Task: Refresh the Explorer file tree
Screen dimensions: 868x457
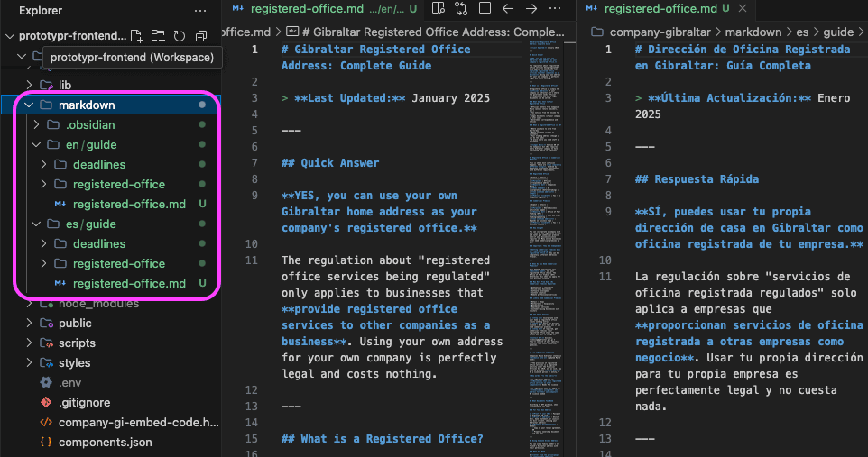Action: point(180,36)
